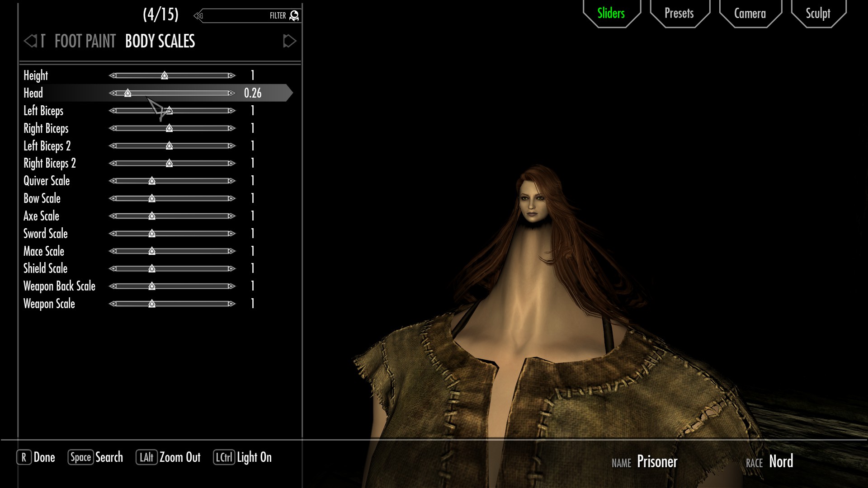Viewport: 868px width, 488px height.
Task: Click the Light On button
Action: point(242,457)
